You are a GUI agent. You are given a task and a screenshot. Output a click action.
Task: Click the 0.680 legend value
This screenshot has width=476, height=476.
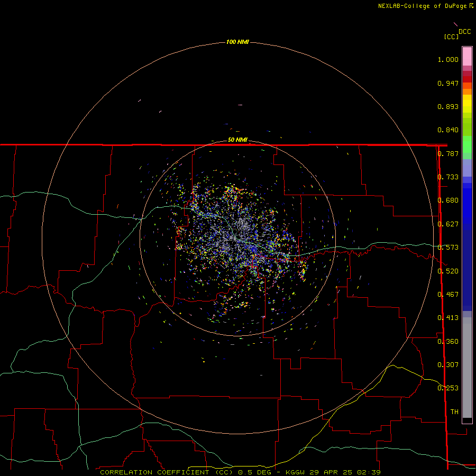coord(448,200)
